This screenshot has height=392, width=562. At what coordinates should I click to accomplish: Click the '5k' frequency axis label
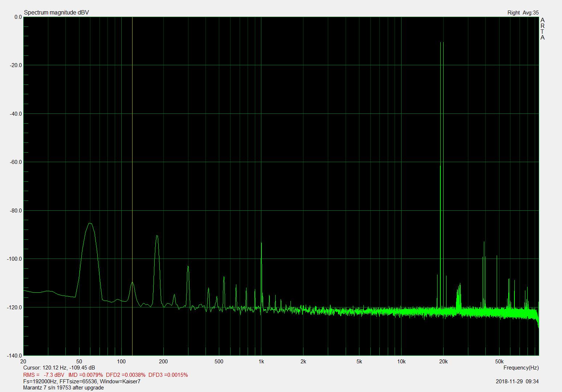coord(359,362)
